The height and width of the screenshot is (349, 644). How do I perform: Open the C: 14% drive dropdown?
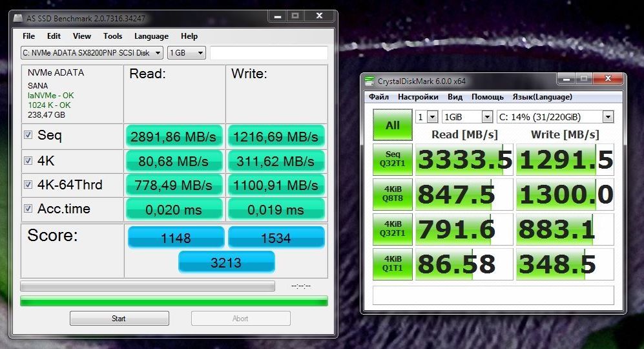[556, 117]
